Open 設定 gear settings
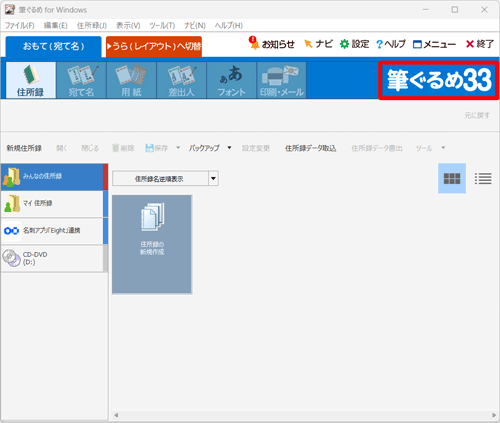This screenshot has height=423, width=500. point(354,44)
